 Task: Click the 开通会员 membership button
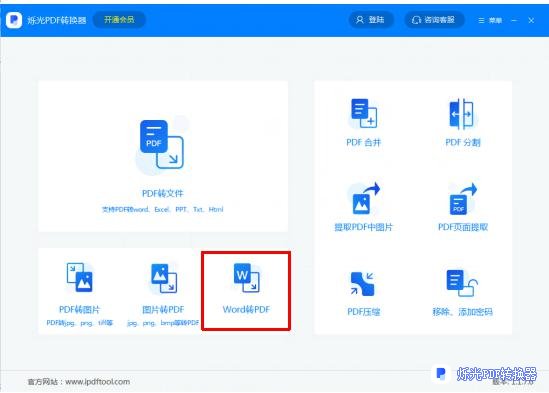119,20
